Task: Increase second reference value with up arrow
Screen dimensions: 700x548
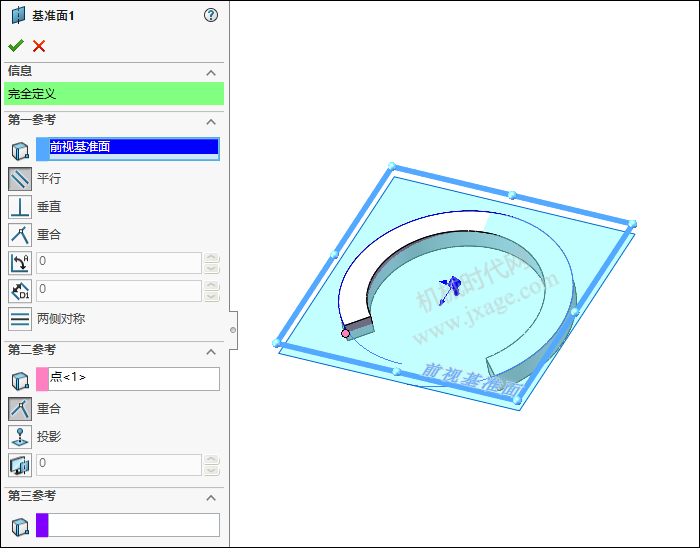Action: [x=212, y=459]
